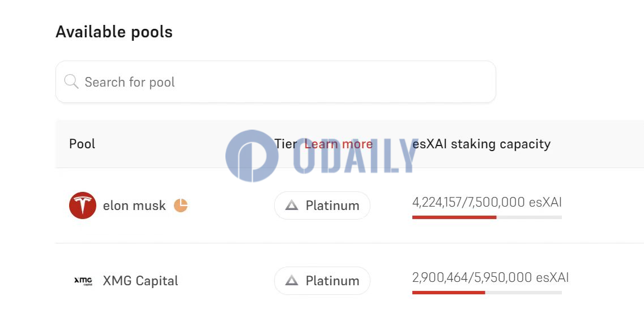
Task: Click the Tier column header
Action: pos(285,144)
